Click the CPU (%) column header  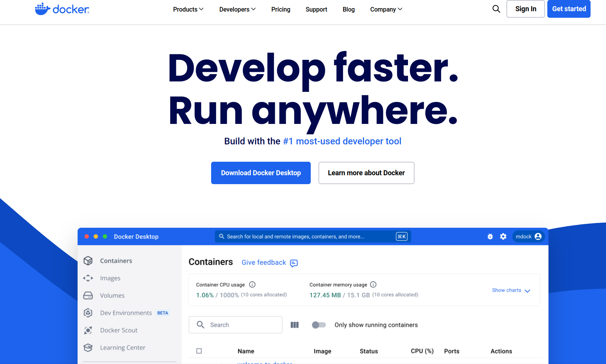coord(422,351)
